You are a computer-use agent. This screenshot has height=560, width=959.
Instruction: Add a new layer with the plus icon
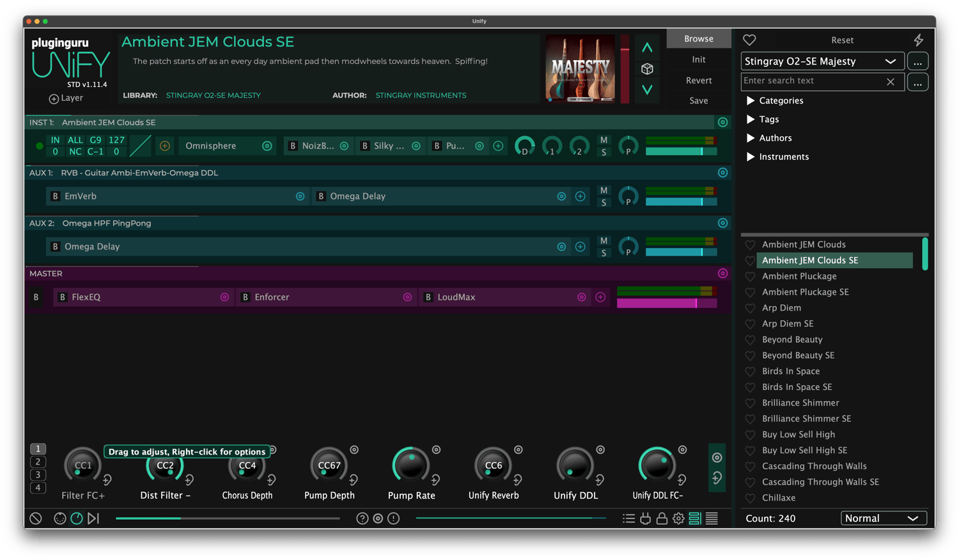(54, 98)
